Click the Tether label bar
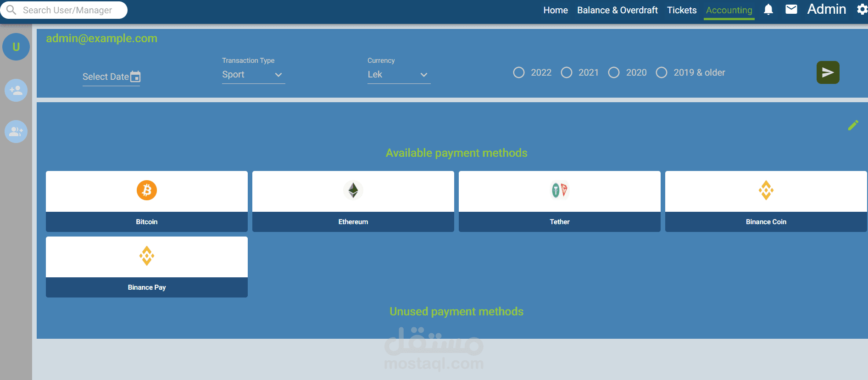This screenshot has height=380, width=868. (560, 222)
